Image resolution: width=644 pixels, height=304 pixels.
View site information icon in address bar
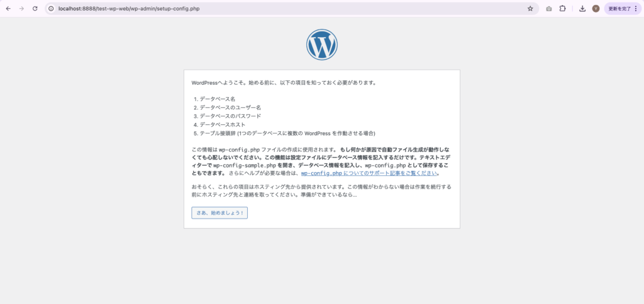(52, 8)
